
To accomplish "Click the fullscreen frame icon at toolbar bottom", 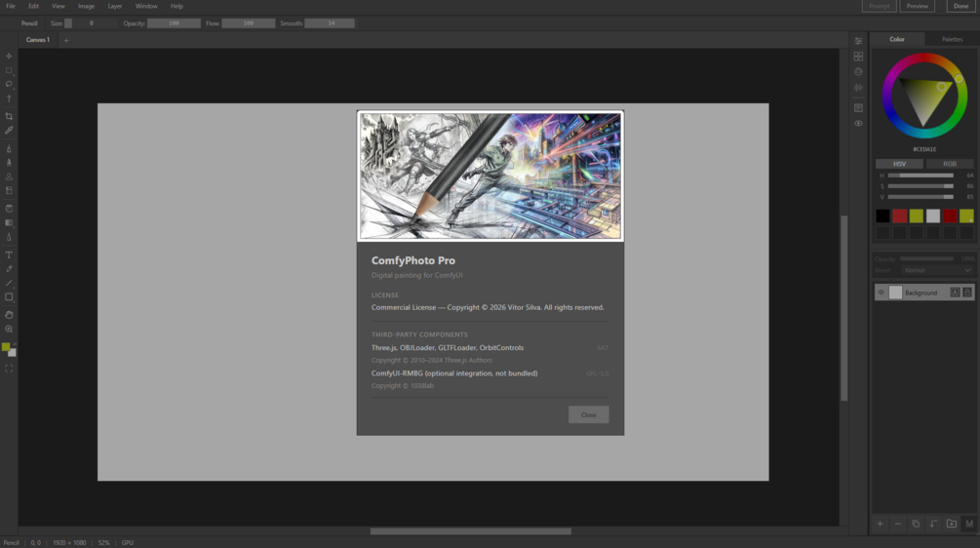I will pos(9,369).
